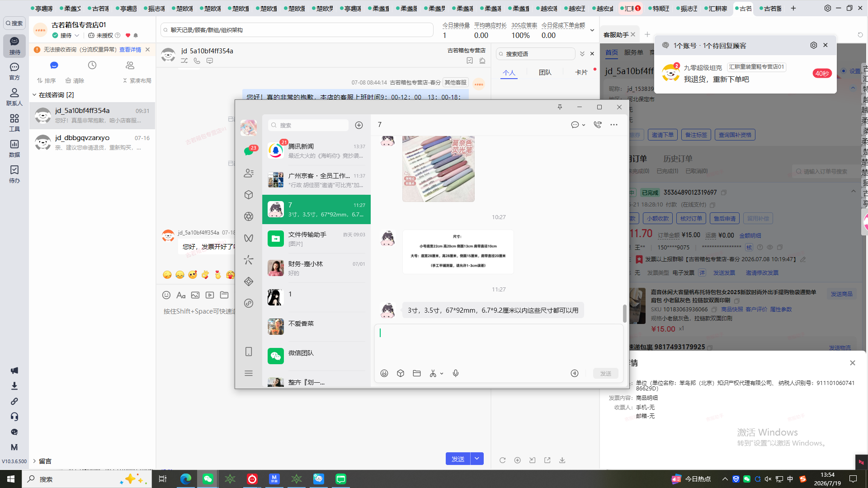
Task: Open the WeChat Channels butterfly icon
Action: tap(249, 238)
